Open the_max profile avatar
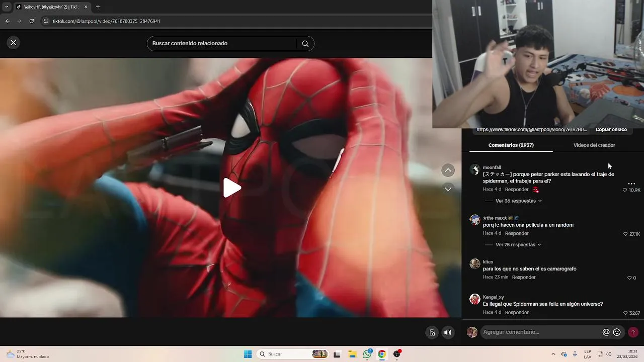 474,220
